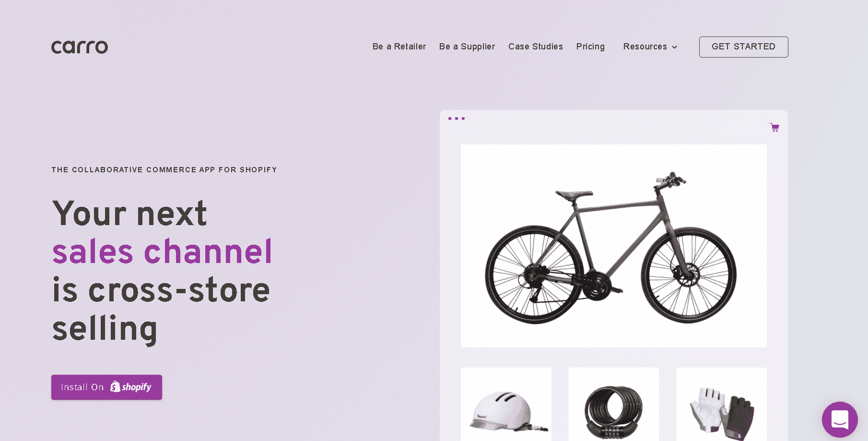Click Install On Shopify button
Screen dimensions: 868x441
pyautogui.click(x=106, y=387)
